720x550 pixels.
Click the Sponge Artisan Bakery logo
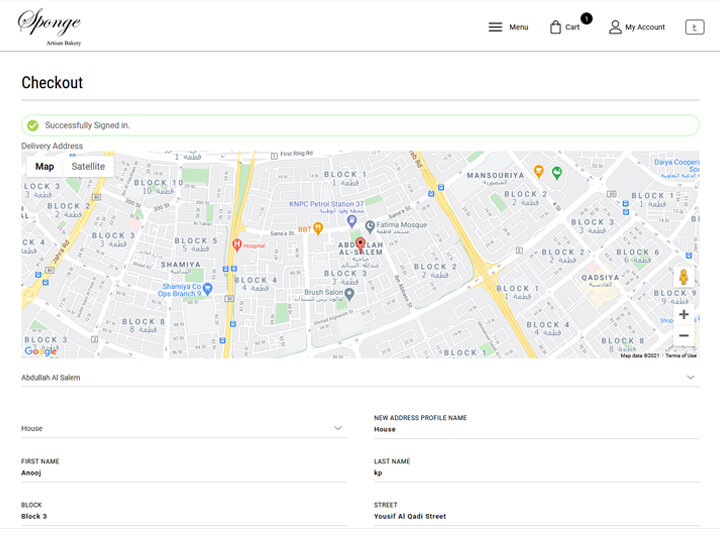coord(49,27)
